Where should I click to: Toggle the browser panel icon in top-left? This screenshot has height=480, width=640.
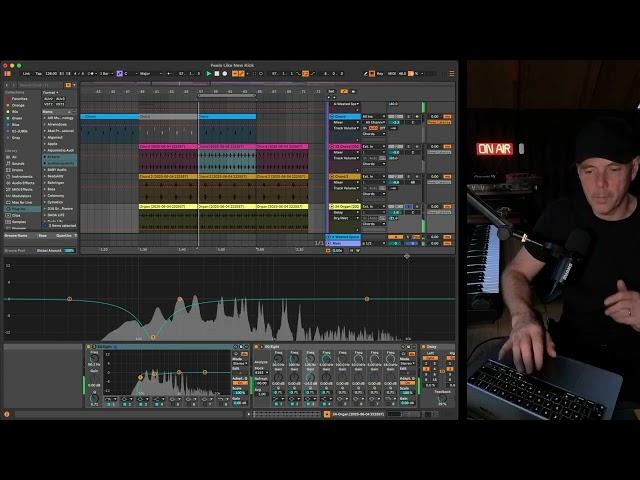point(7,73)
